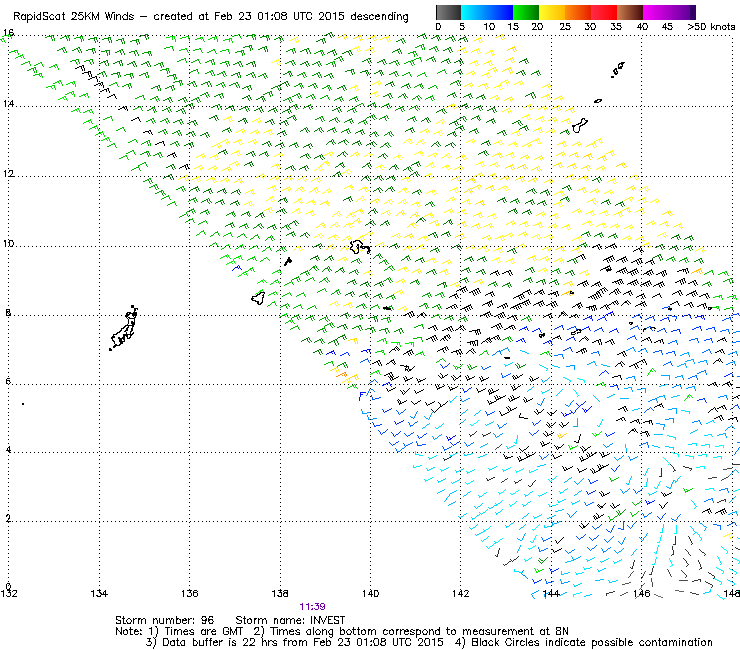Click the small island outline near 137.5E 8.5N
This screenshot has height=650, width=740.
point(258,298)
